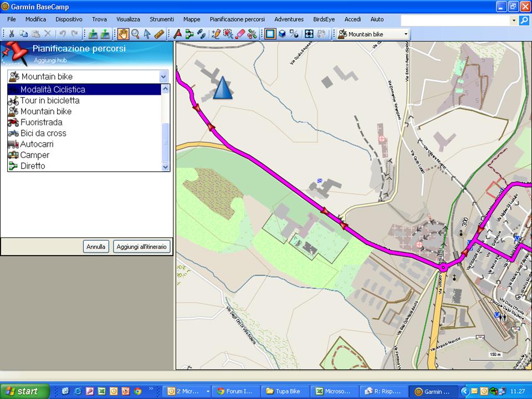Pick the Move Point tool

[x=228, y=34]
